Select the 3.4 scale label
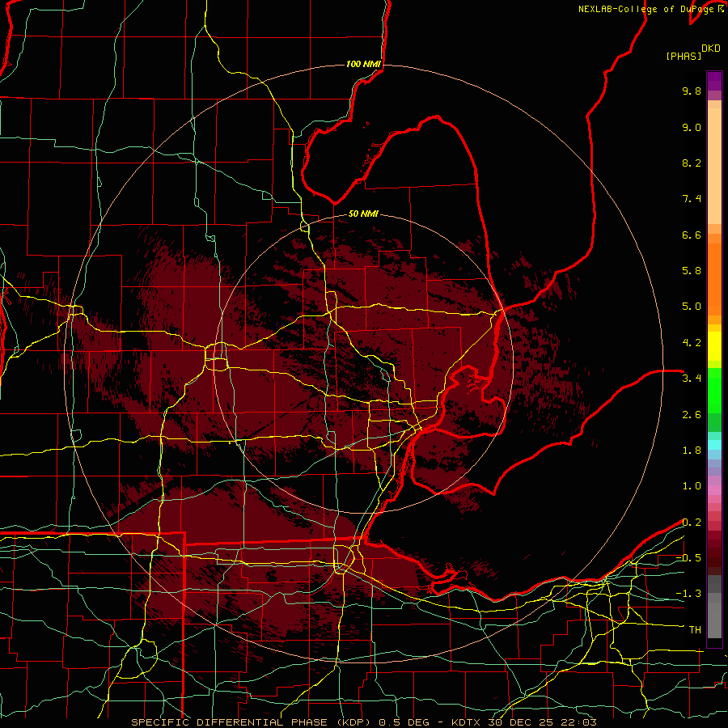The width and height of the screenshot is (728, 728). [692, 379]
